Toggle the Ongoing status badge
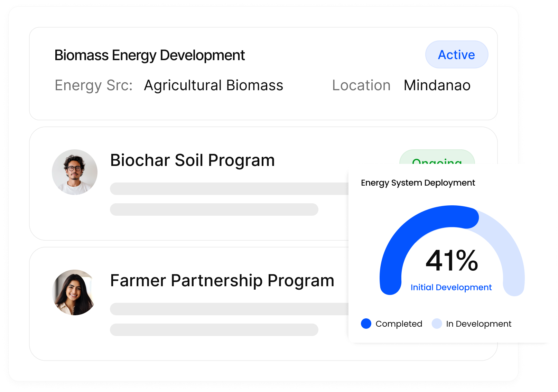 437,161
